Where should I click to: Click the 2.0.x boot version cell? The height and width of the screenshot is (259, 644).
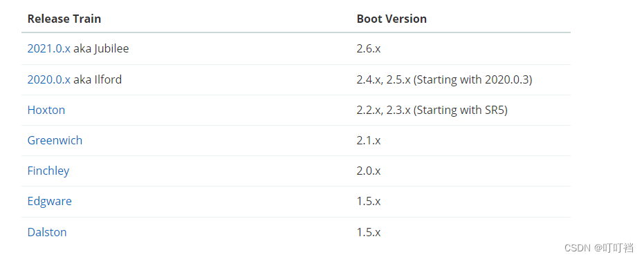click(x=369, y=171)
